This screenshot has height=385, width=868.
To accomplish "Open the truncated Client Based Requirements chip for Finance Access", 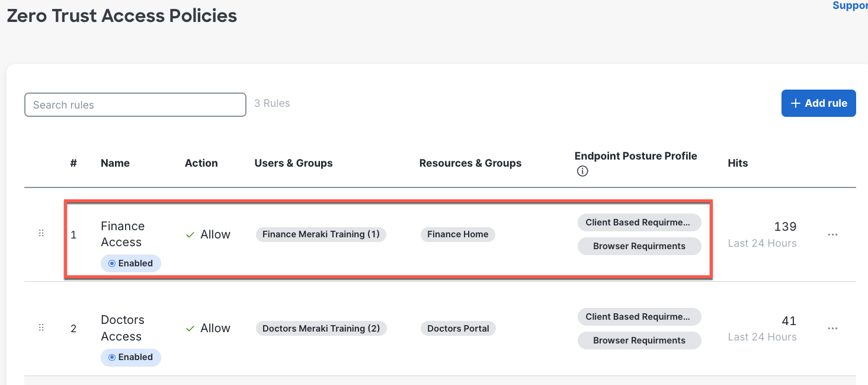I will [639, 222].
